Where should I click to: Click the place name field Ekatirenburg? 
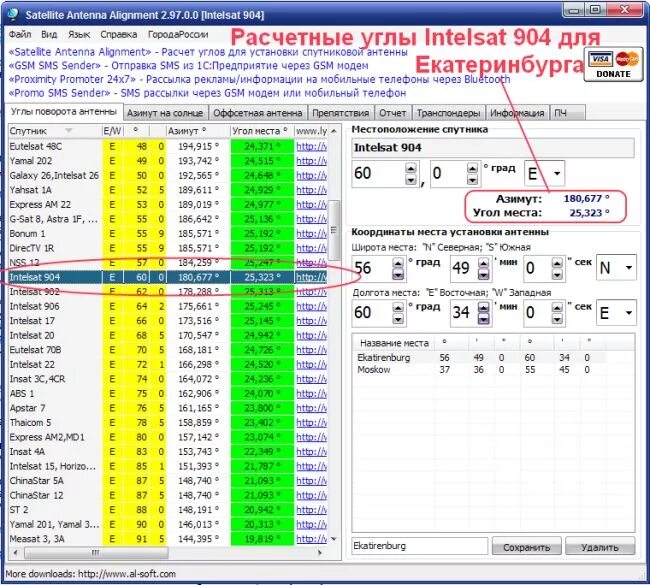tap(420, 546)
